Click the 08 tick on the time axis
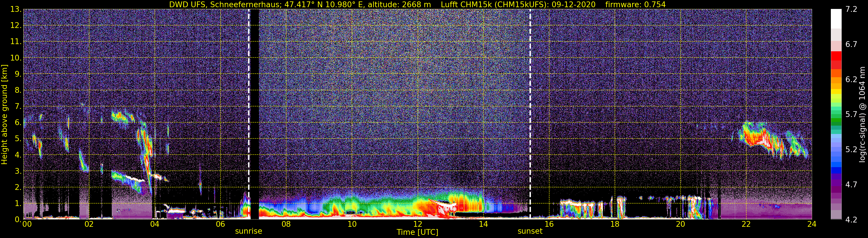868x238 pixels. [x=286, y=224]
